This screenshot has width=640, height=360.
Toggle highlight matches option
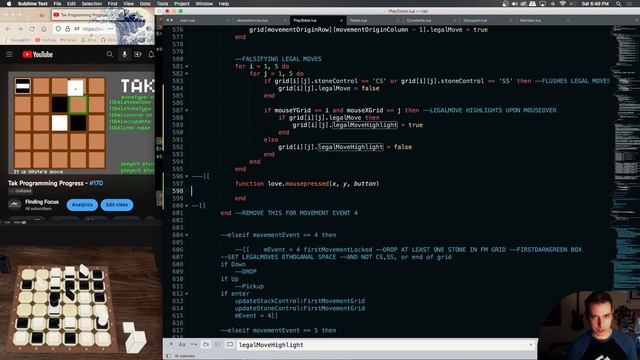point(230,344)
